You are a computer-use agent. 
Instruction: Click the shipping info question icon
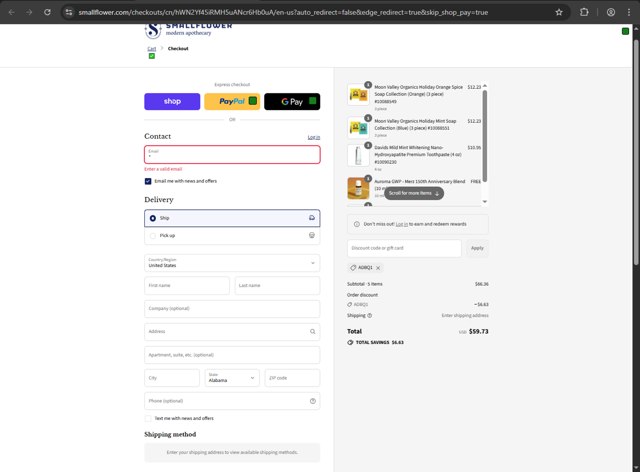[x=369, y=315]
